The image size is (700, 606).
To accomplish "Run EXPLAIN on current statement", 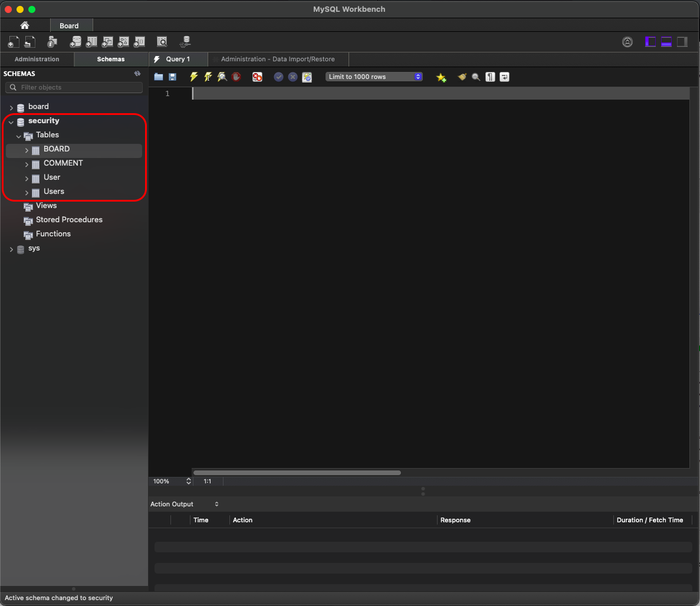I will click(x=222, y=77).
